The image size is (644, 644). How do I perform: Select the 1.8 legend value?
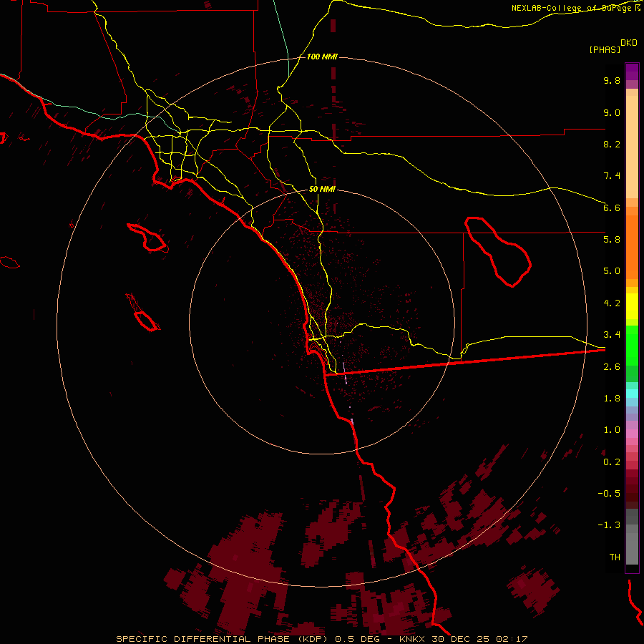pyautogui.click(x=612, y=399)
